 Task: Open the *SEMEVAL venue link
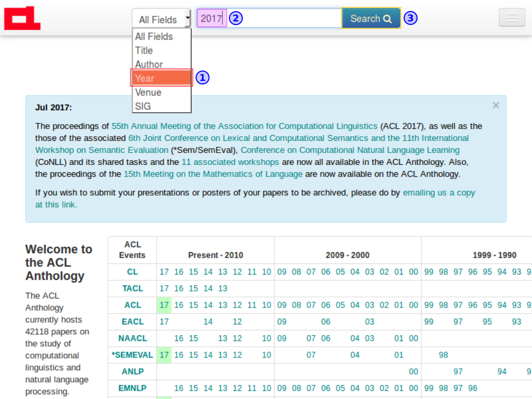coord(132,355)
